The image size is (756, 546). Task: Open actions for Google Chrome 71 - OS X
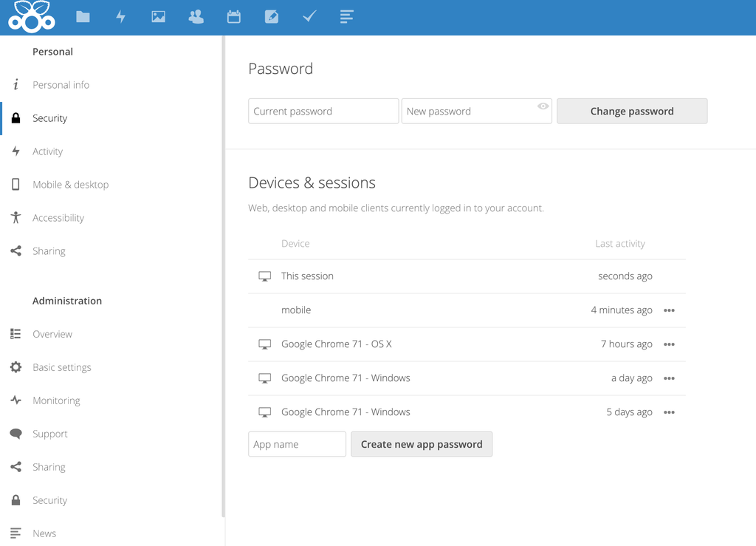coord(669,344)
